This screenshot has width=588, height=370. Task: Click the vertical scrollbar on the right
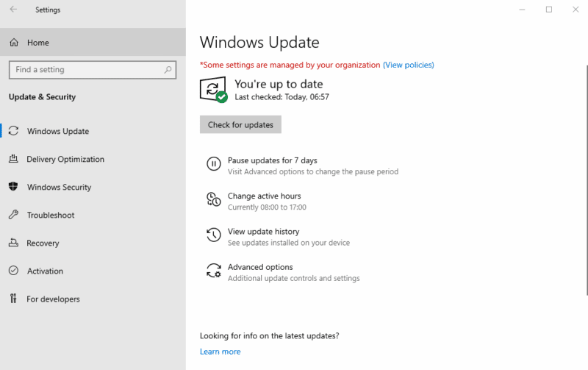pyautogui.click(x=587, y=180)
